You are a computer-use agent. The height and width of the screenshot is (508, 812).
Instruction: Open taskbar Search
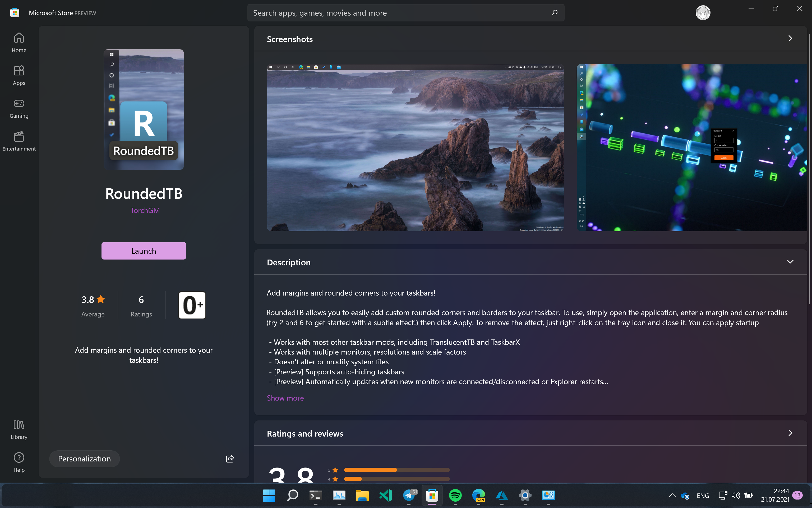293,495
